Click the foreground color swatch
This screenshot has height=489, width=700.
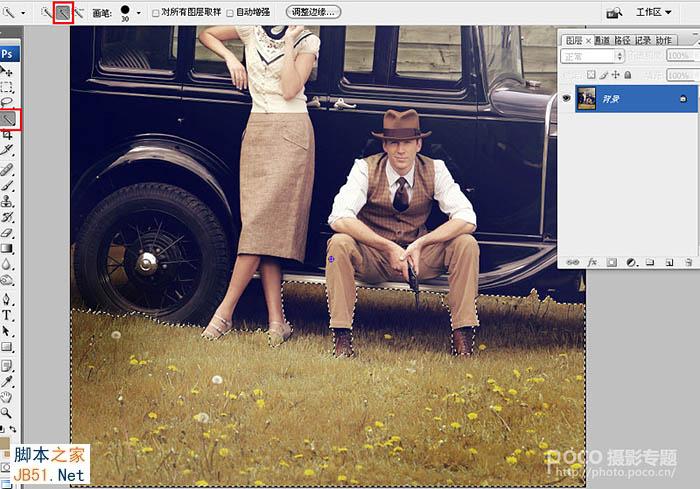4,443
